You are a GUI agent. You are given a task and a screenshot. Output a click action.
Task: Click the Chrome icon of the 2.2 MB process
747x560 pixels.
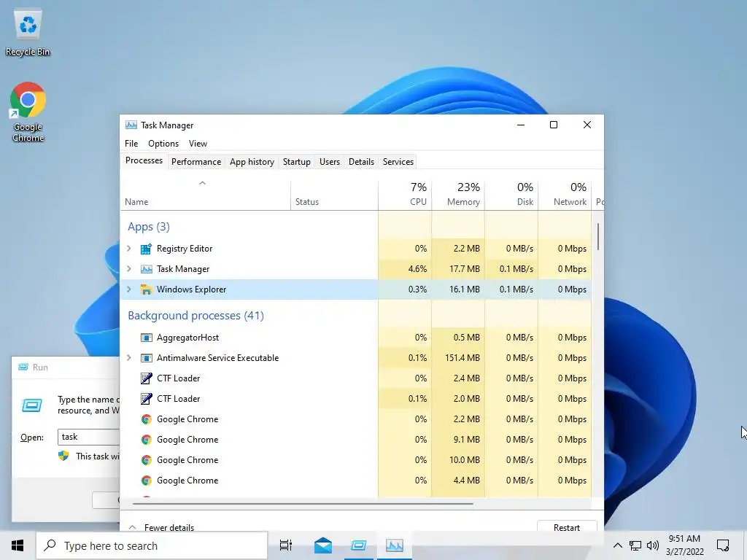[146, 419]
